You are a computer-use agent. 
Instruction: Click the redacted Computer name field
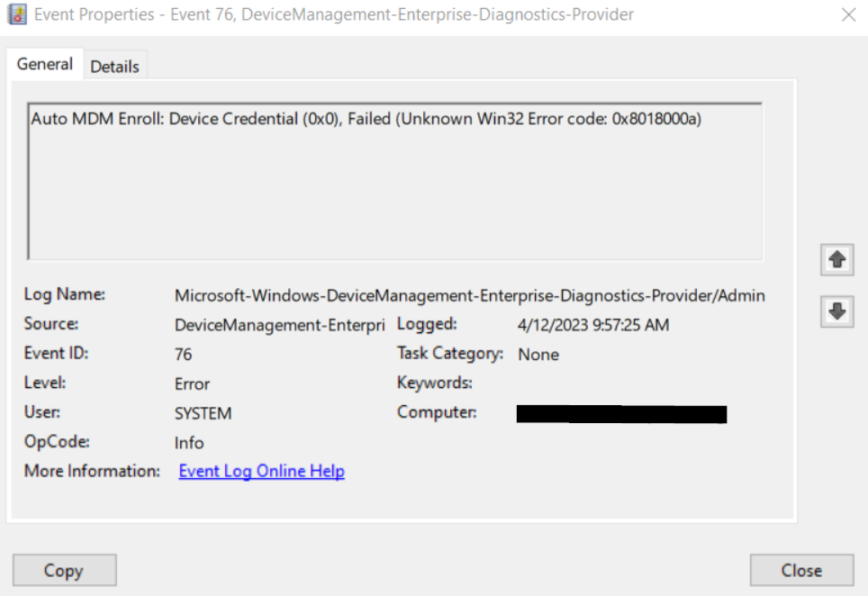pos(621,414)
